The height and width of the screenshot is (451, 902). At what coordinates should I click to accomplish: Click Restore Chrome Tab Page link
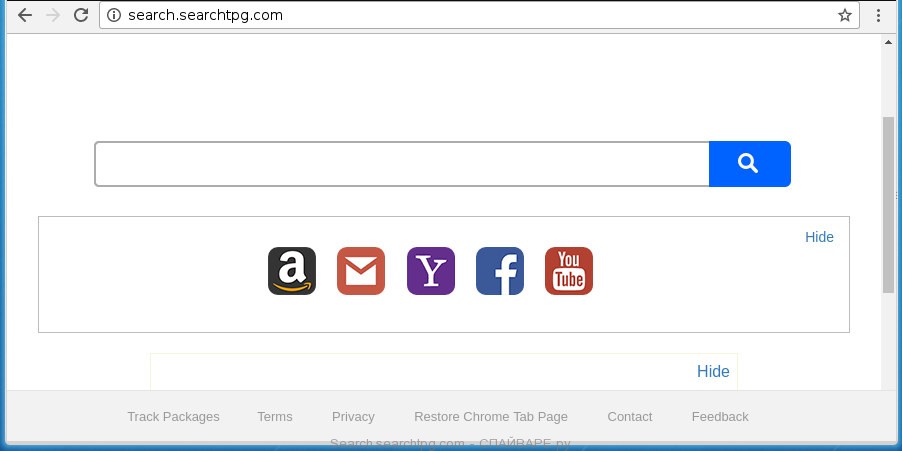pyautogui.click(x=491, y=416)
